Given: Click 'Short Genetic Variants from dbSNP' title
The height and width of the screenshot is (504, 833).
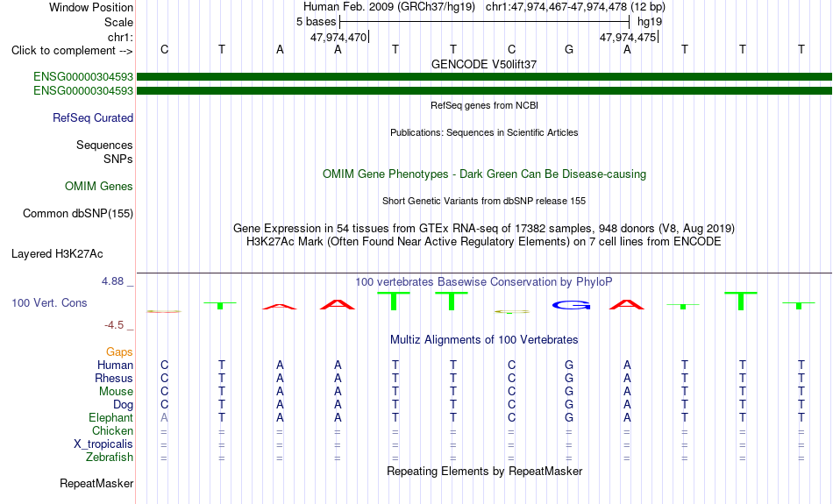Looking at the screenshot, I should (484, 202).
